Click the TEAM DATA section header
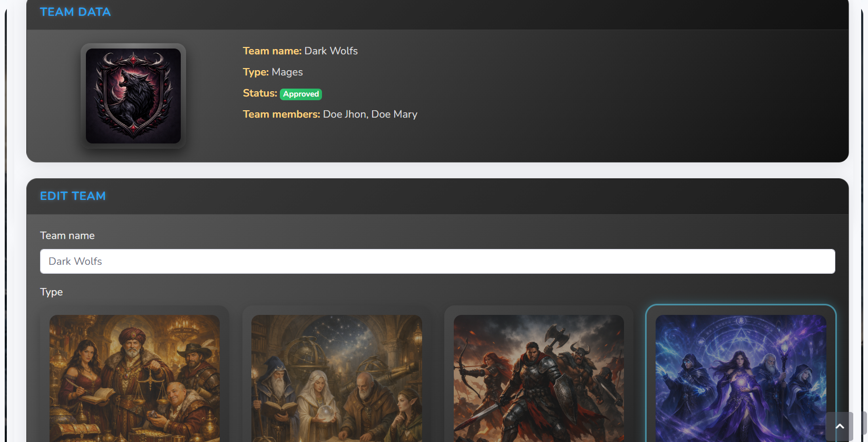 pos(75,12)
